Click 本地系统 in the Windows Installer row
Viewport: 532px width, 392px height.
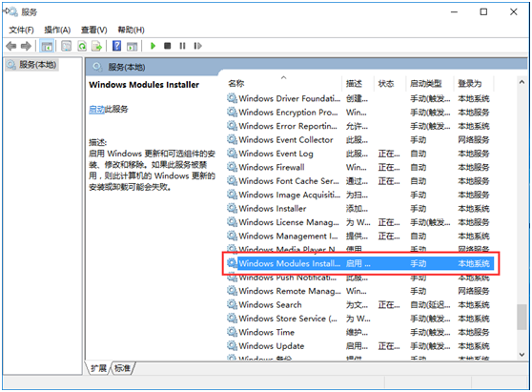coord(473,208)
